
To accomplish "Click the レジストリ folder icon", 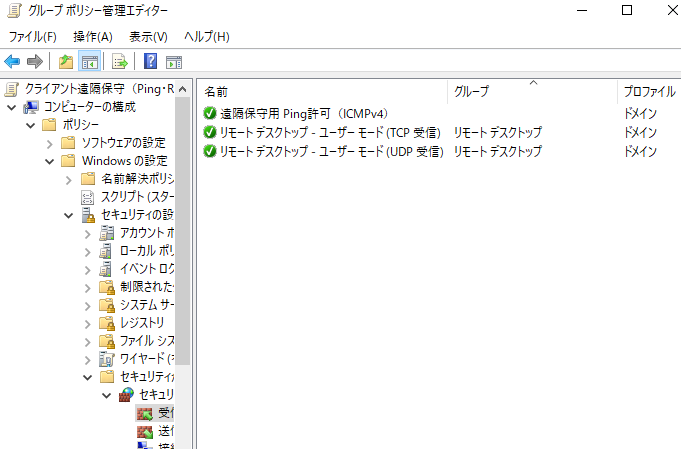I will pyautogui.click(x=107, y=323).
